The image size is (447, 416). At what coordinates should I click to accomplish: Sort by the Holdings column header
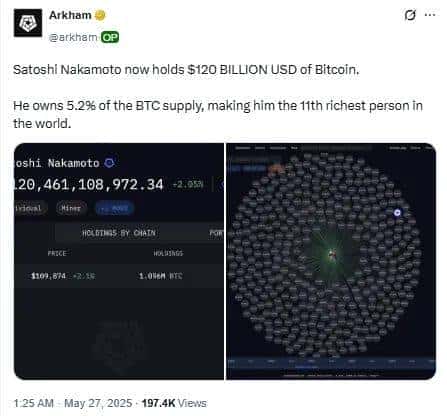click(x=168, y=253)
